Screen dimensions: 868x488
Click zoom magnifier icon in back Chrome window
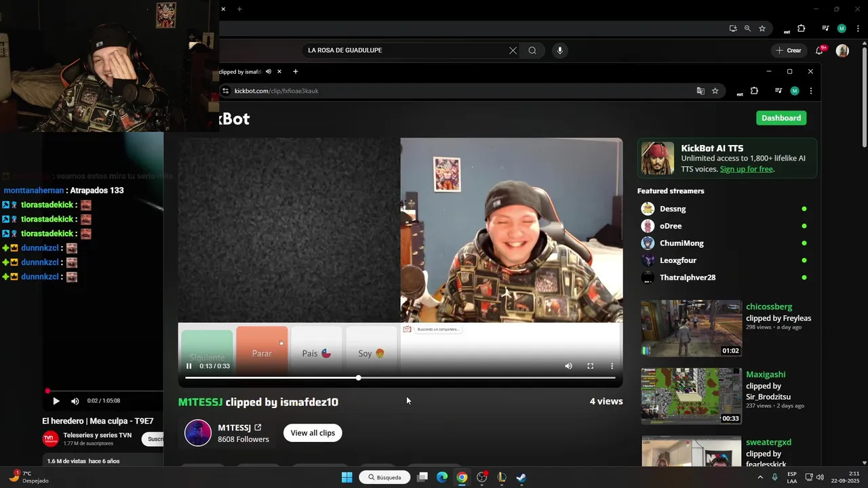click(747, 28)
